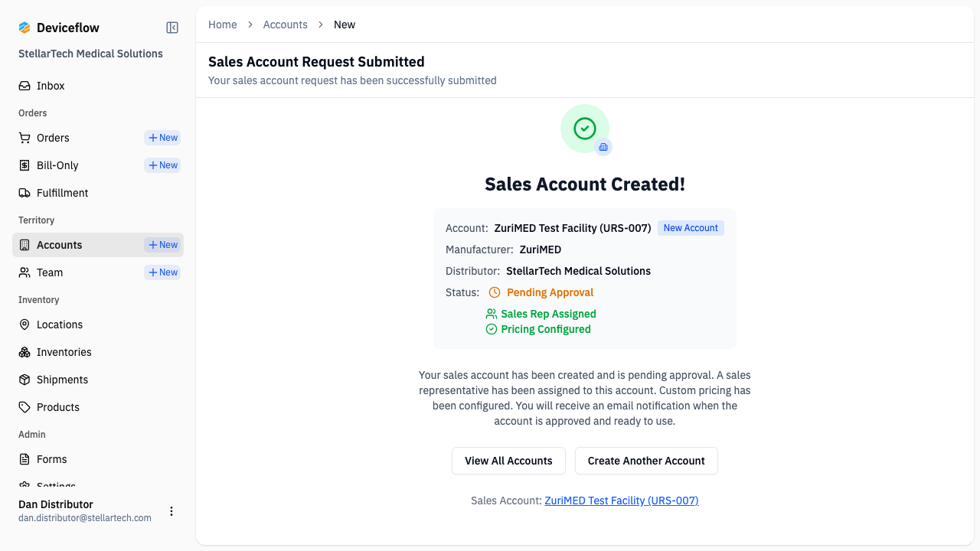
Task: Open Inbox from the sidebar
Action: [x=51, y=86]
